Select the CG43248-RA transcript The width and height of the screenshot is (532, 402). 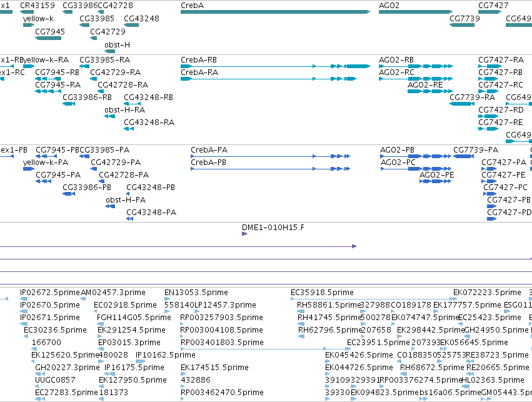[129, 129]
